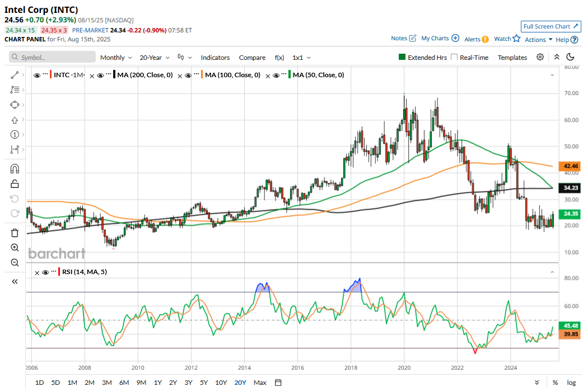
Task: Click the MA 200 black color marker
Action: [114, 74]
